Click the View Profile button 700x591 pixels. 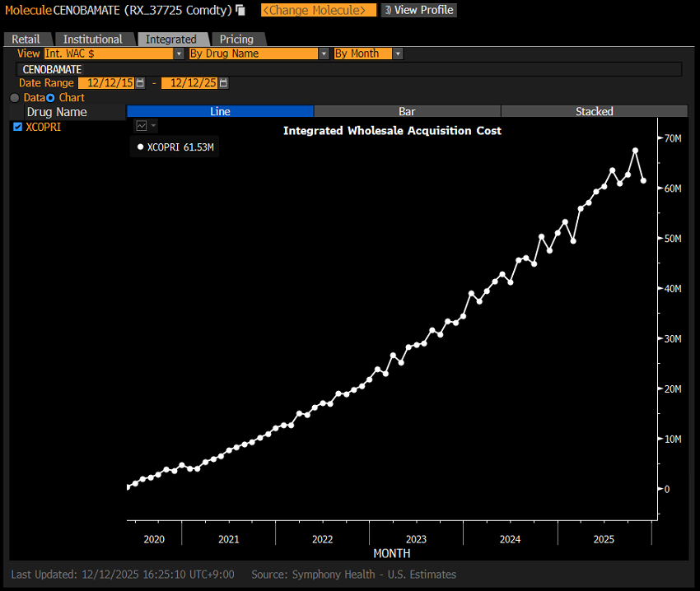pyautogui.click(x=418, y=10)
